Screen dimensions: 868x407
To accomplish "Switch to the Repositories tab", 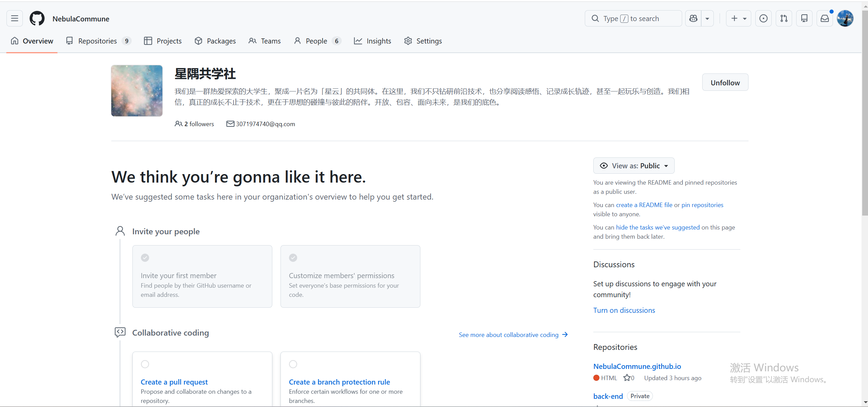I will [98, 41].
